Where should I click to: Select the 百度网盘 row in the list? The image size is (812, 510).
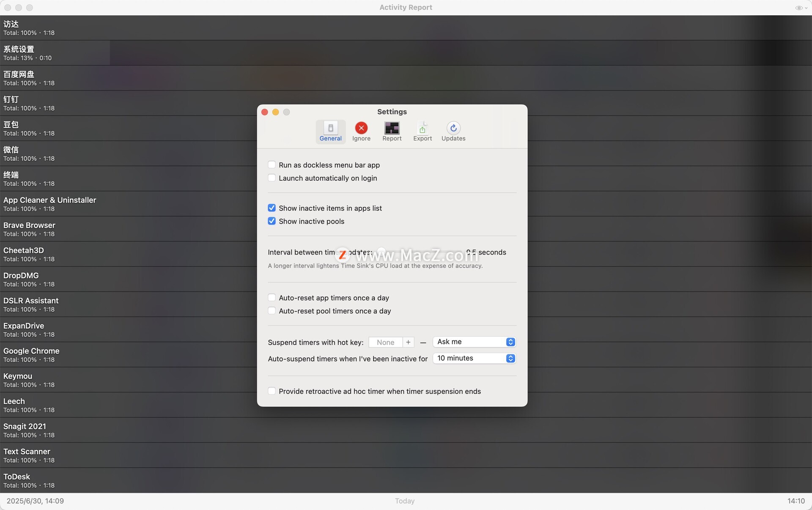point(406,78)
